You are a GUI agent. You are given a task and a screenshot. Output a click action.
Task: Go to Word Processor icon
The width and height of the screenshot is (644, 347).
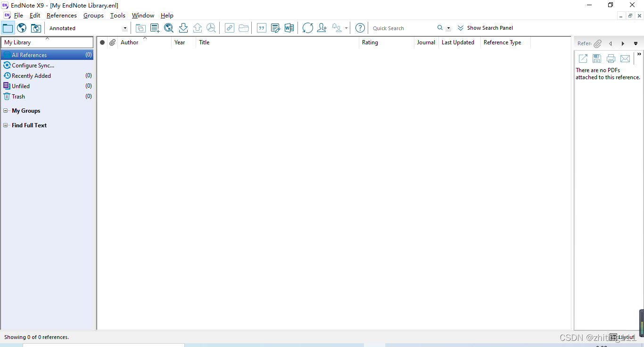click(x=289, y=28)
